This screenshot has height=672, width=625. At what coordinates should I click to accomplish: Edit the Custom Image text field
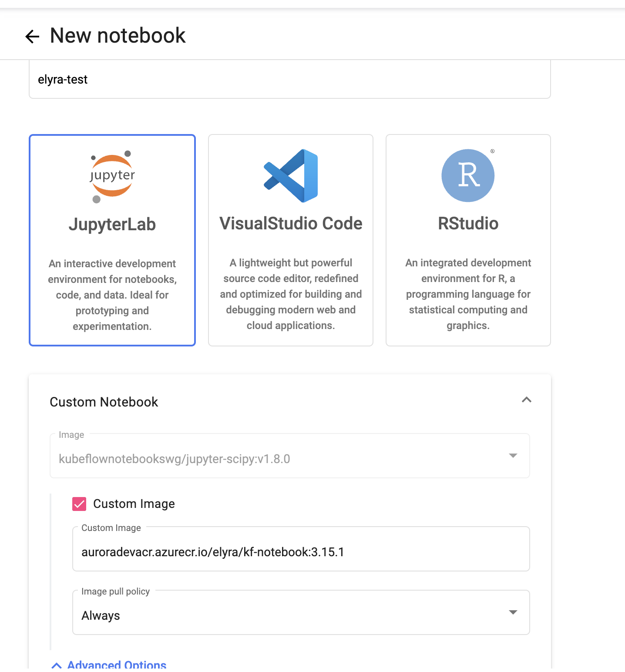pyautogui.click(x=301, y=552)
